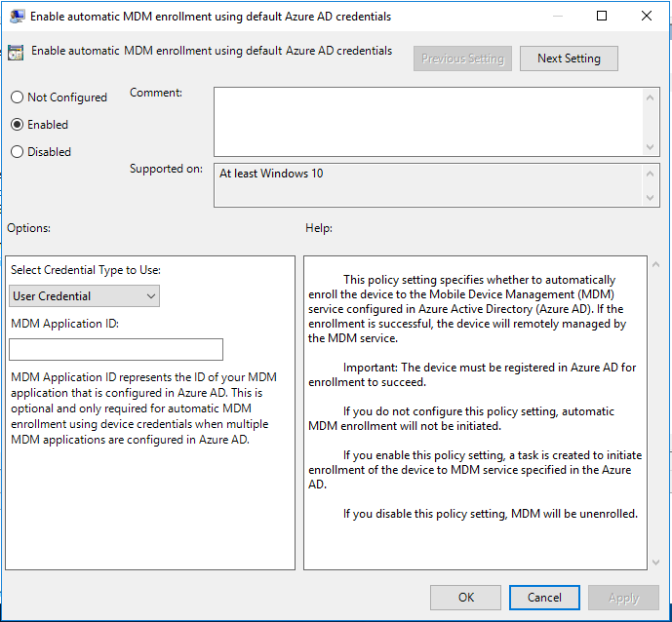
Task: Click the 'At least Windows 10' text
Action: click(271, 174)
